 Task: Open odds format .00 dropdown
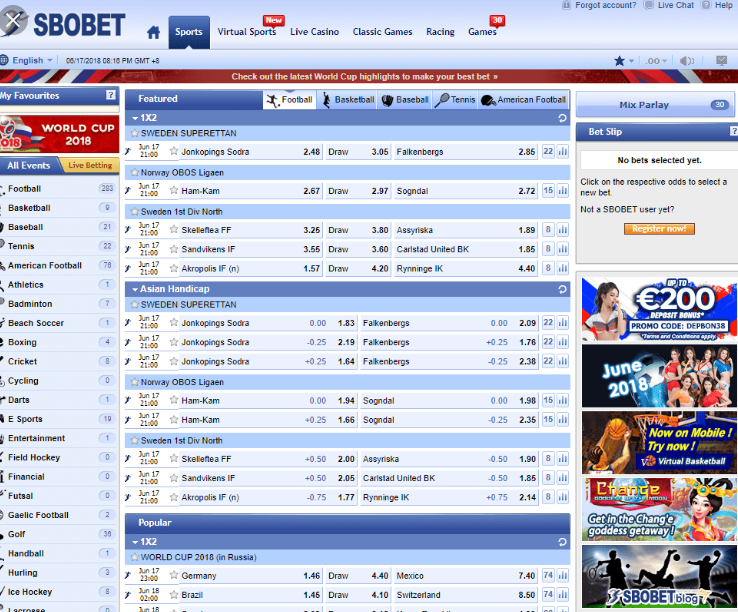pos(656,61)
